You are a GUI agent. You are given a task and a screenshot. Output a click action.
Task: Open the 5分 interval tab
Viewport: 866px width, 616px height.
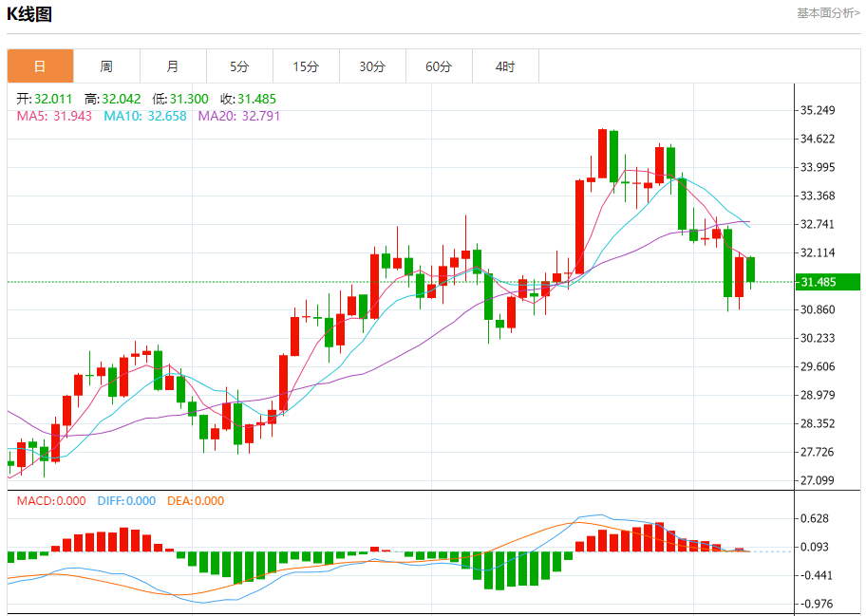239,66
